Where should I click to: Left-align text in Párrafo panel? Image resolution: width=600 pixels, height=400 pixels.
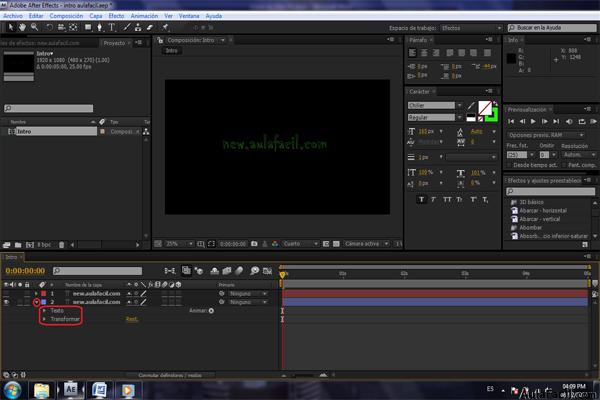[x=412, y=53]
